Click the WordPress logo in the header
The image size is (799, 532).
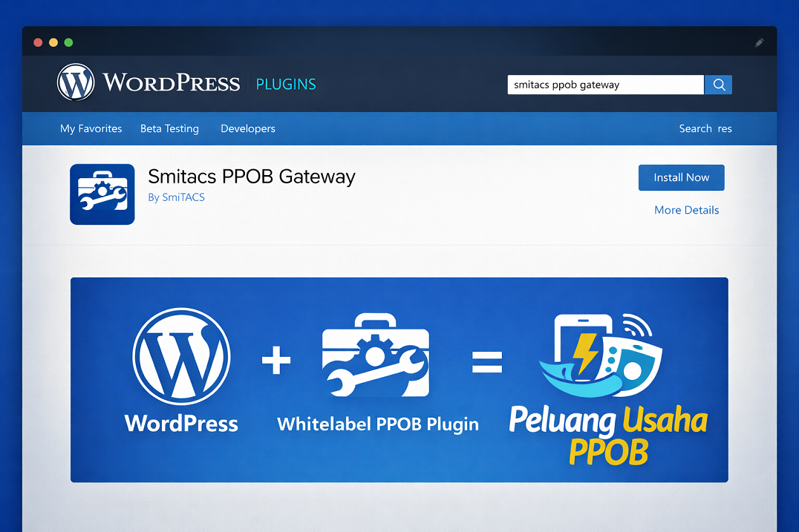[75, 82]
